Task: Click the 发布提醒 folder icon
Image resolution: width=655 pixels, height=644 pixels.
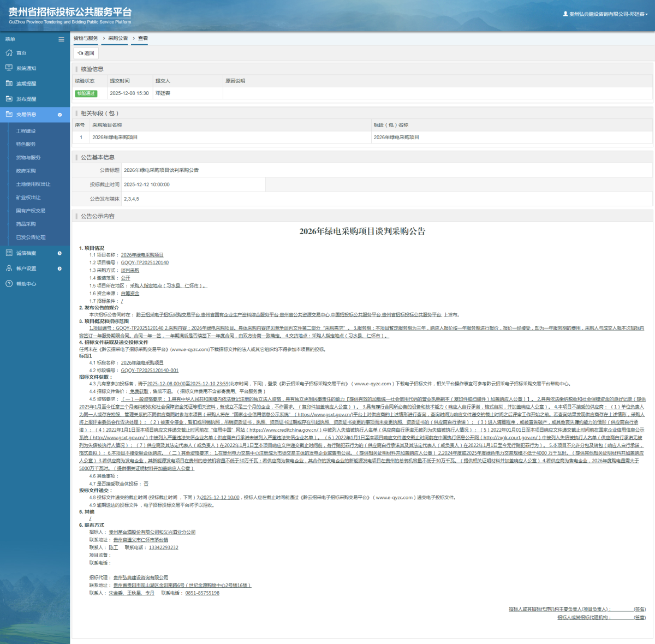Action: click(9, 99)
